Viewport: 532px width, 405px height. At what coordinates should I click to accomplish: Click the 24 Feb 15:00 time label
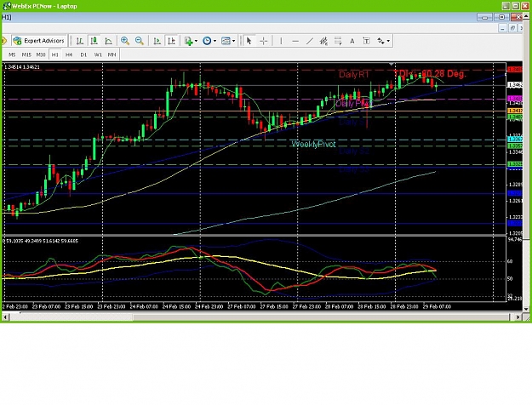pyautogui.click(x=176, y=306)
